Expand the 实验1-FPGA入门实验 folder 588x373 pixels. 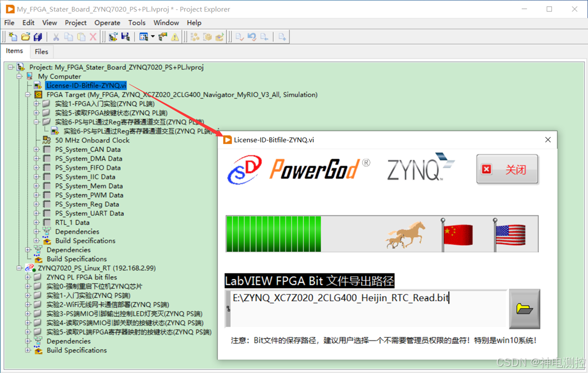(x=36, y=104)
